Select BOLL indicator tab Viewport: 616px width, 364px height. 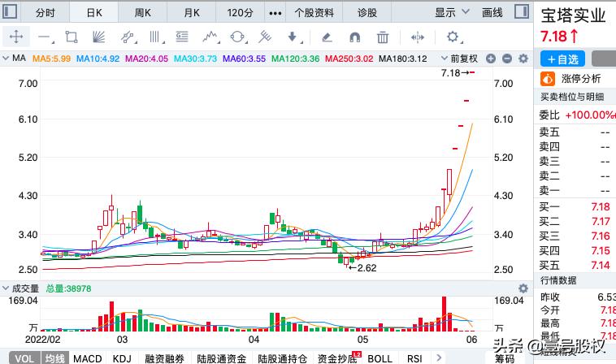[380, 358]
